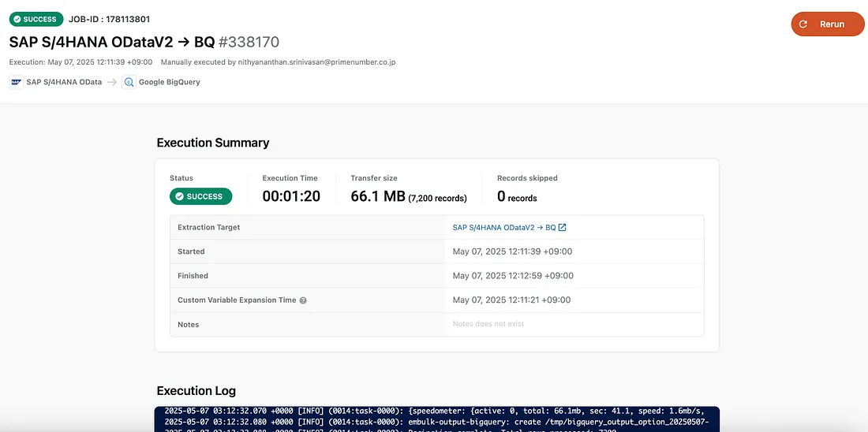Click the executor email nithyananthan.srinivasan@primenumber.co.jp
Screen dimensions: 868x432
[x=316, y=62]
